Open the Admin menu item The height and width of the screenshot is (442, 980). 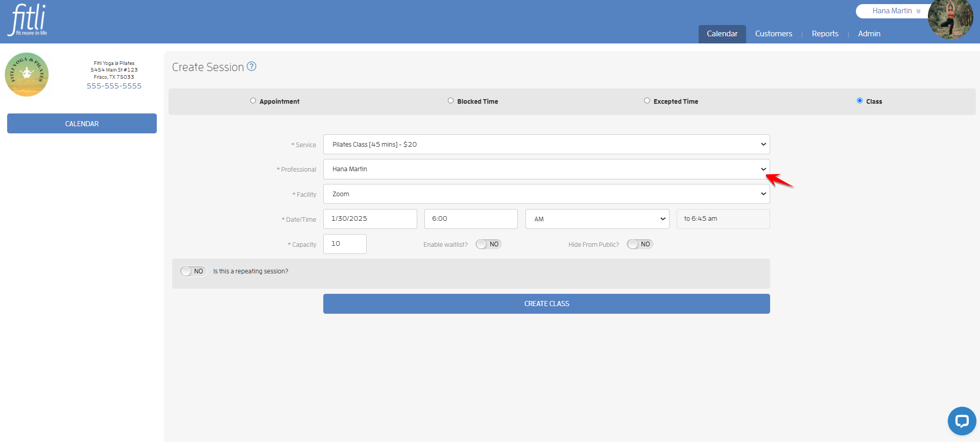tap(869, 34)
